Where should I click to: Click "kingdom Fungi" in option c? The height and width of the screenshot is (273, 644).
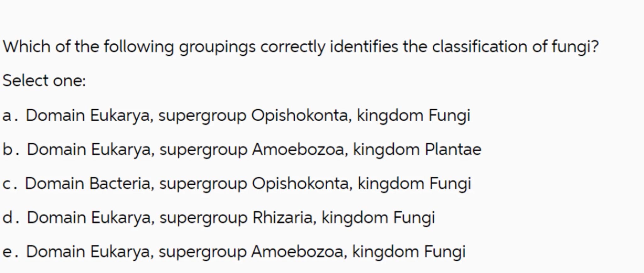pos(414,183)
